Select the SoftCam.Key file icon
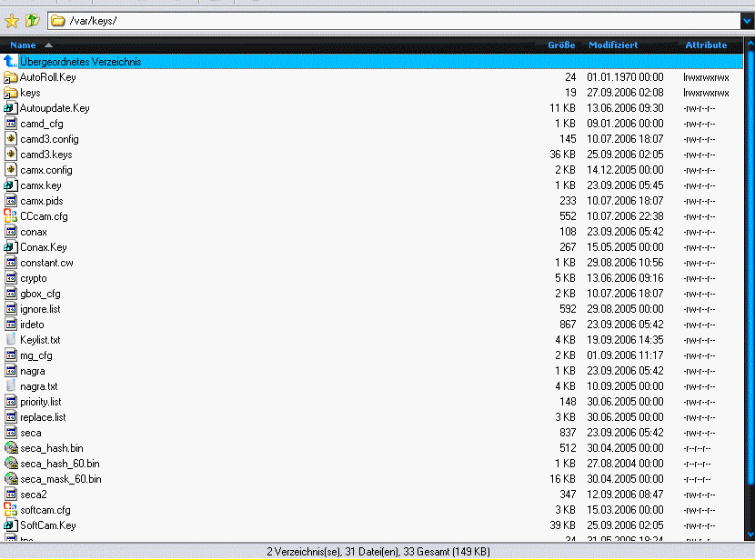Viewport: 755px width, 560px height. coord(11,525)
